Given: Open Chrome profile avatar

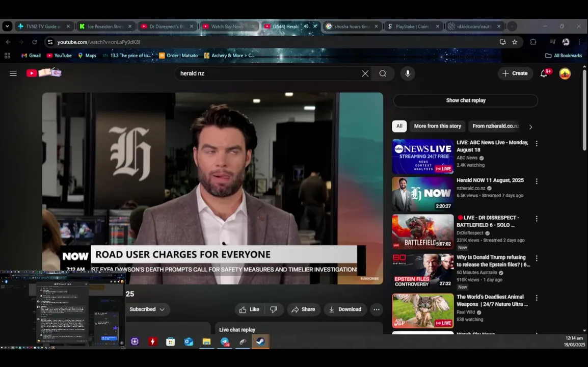Looking at the screenshot, I should pos(566,42).
